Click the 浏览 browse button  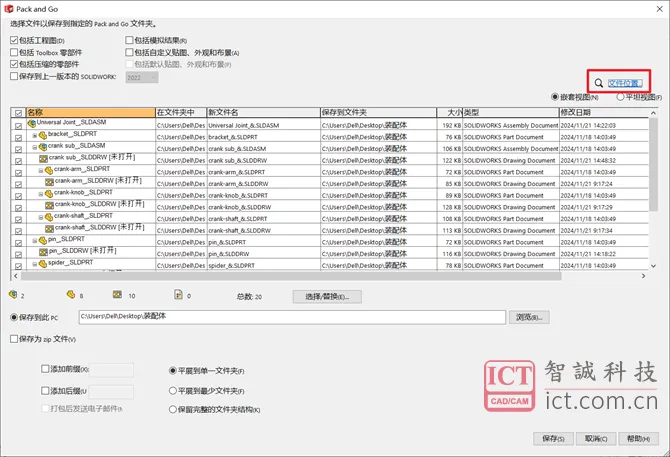pyautogui.click(x=529, y=317)
